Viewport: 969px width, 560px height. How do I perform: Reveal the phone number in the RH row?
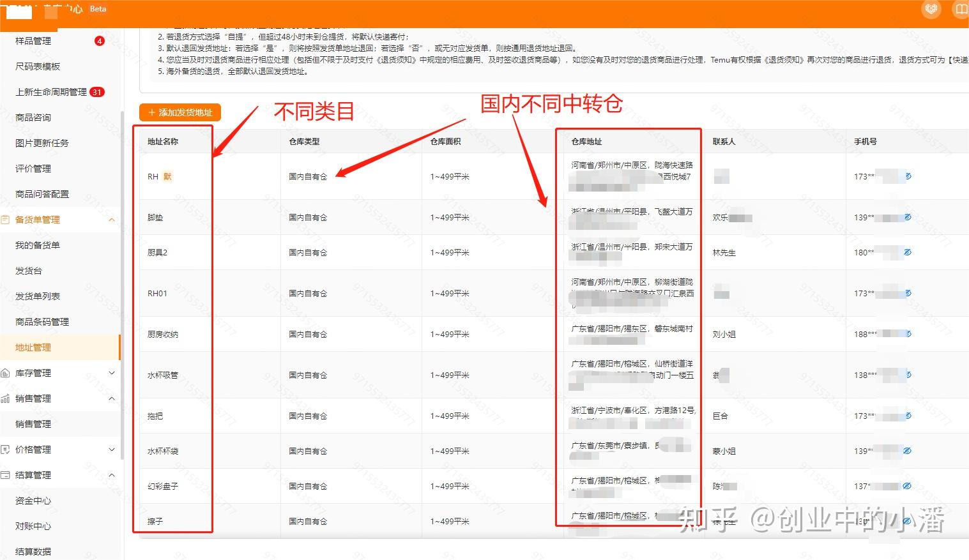908,176
